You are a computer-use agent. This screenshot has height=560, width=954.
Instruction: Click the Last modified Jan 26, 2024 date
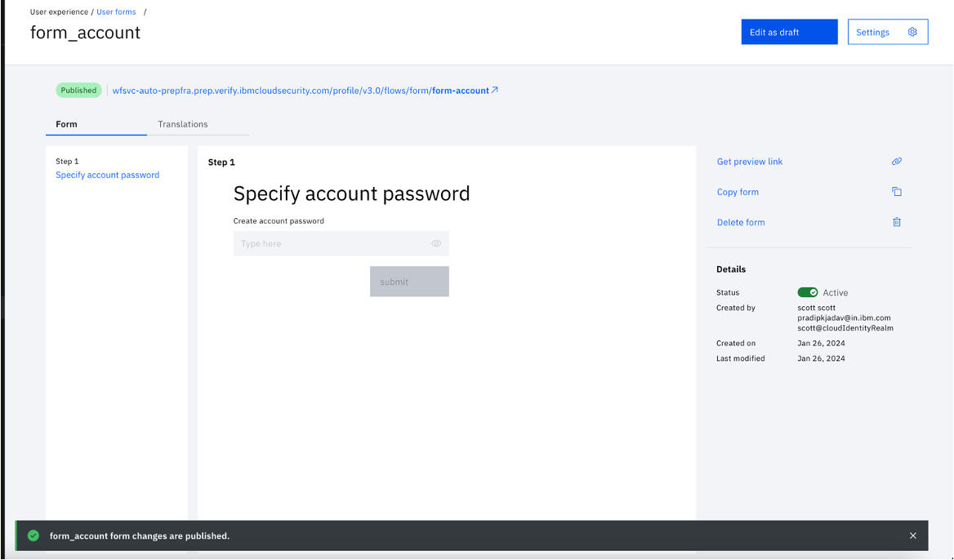[x=821, y=358]
